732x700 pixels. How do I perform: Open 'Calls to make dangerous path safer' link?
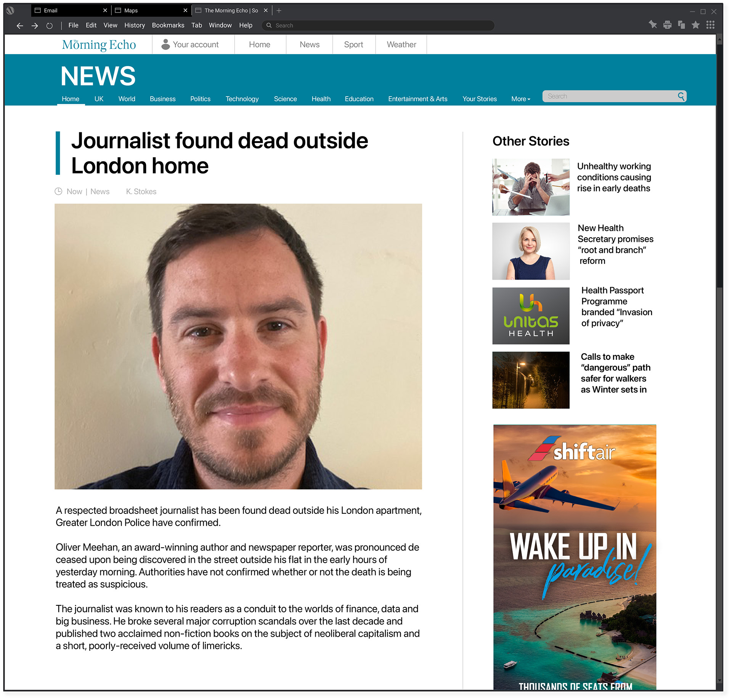615,373
